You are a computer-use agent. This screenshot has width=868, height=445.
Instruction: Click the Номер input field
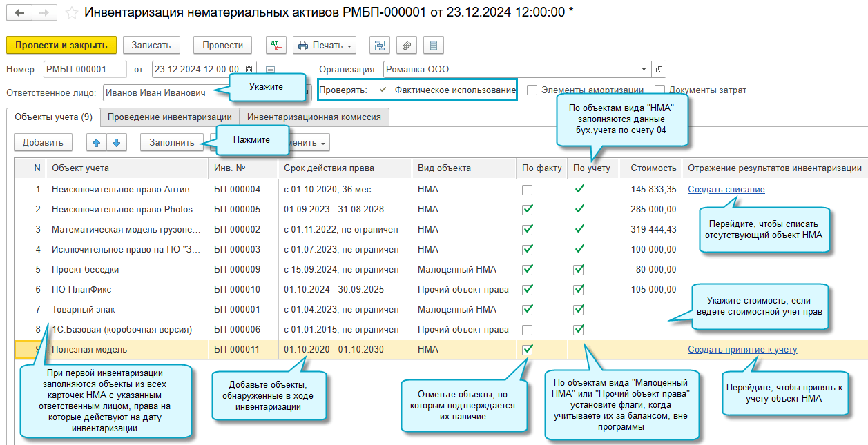click(x=84, y=69)
